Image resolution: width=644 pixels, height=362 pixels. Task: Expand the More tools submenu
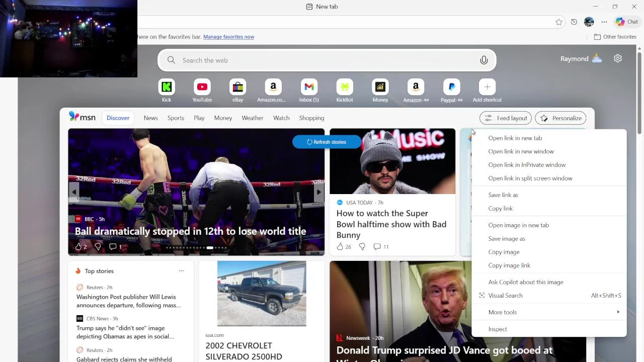(x=549, y=312)
